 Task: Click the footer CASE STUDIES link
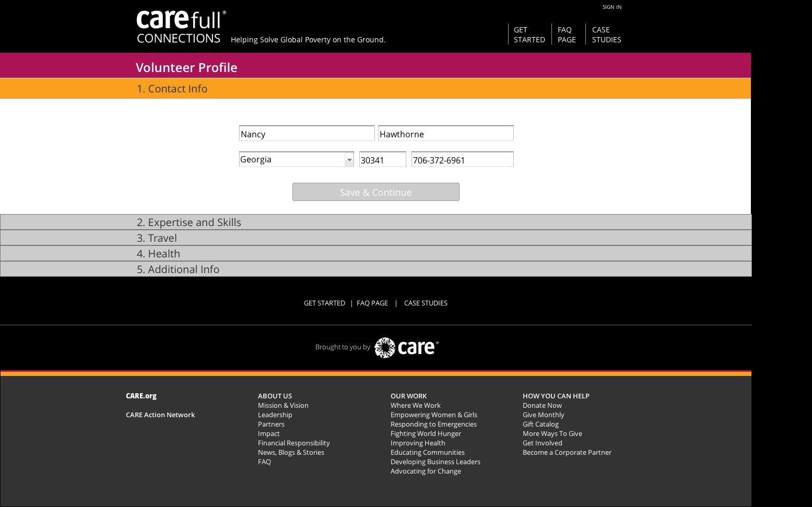[426, 303]
